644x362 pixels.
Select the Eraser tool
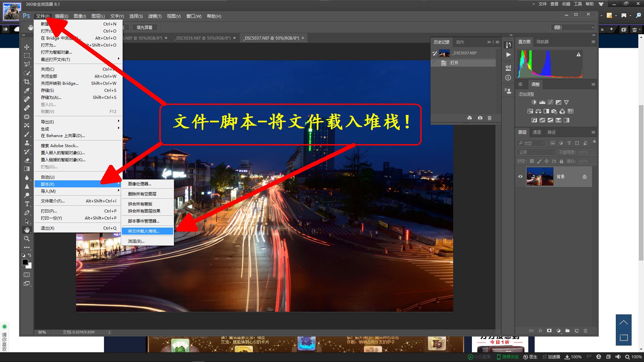[x=27, y=160]
